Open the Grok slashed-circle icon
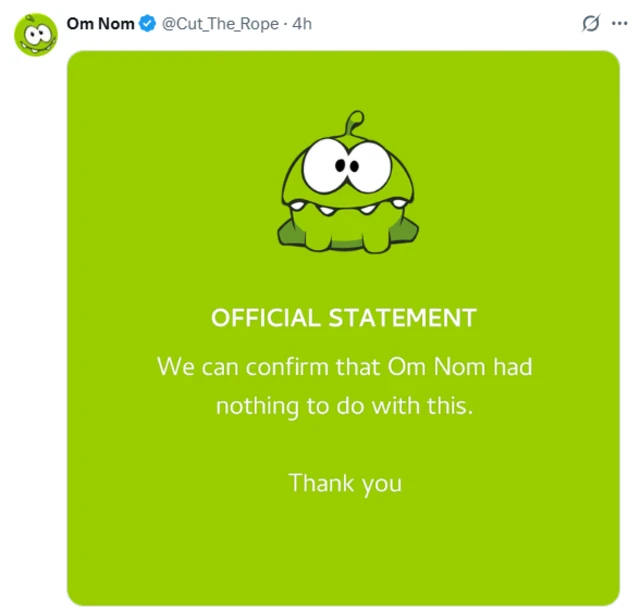Screen dimensions: 640x611 [591, 23]
